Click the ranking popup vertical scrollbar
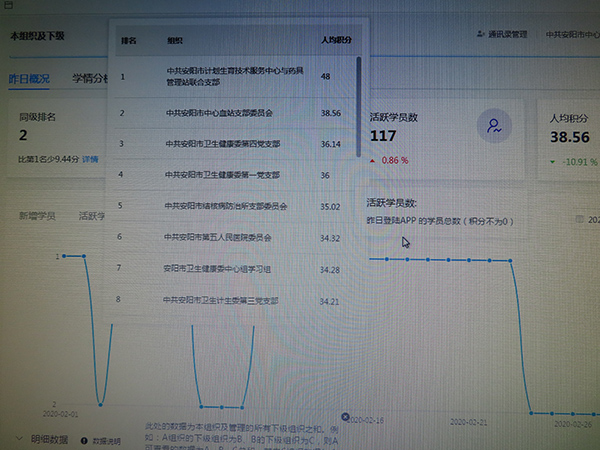Screen dimensions: 600x450 pyautogui.click(x=358, y=105)
